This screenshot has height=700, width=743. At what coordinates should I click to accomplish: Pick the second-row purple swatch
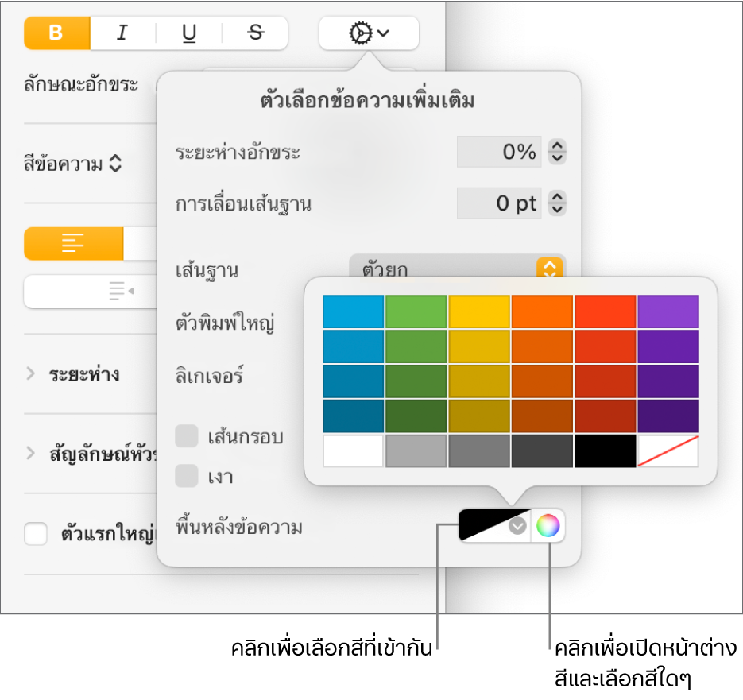(668, 346)
